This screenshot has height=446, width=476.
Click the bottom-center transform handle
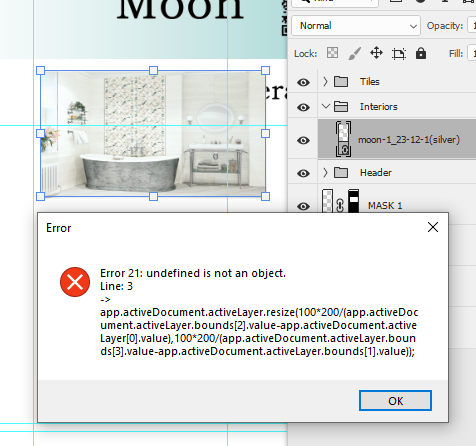click(x=153, y=196)
